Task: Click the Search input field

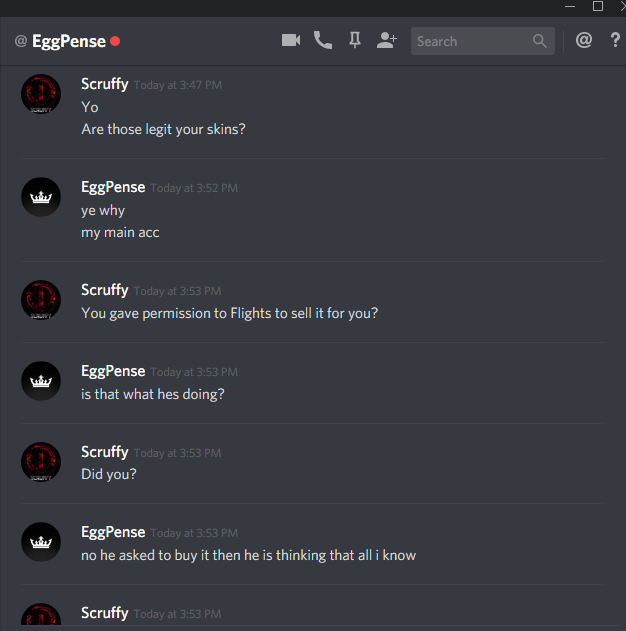Action: point(482,41)
